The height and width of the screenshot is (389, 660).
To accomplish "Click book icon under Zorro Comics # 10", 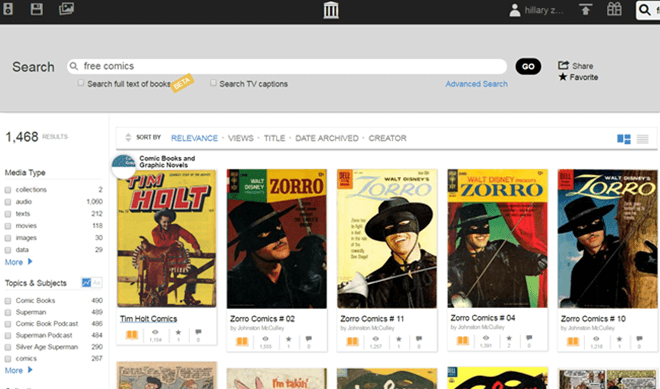I will (573, 341).
